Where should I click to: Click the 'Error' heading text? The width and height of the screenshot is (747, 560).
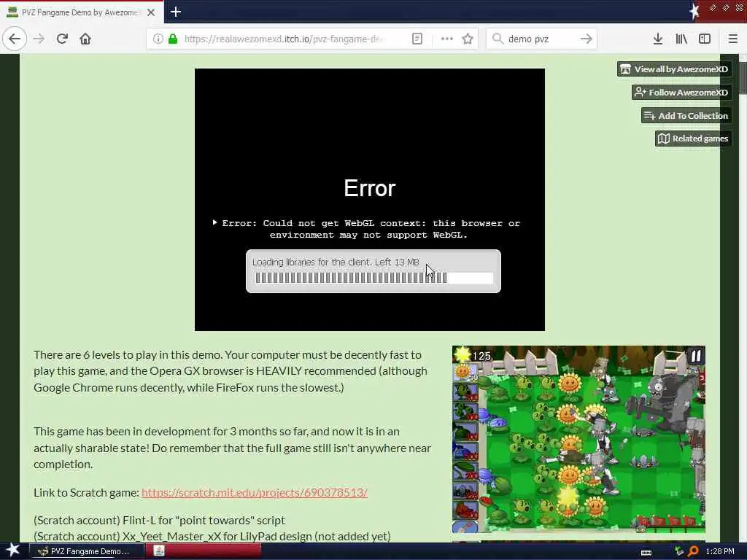(370, 189)
